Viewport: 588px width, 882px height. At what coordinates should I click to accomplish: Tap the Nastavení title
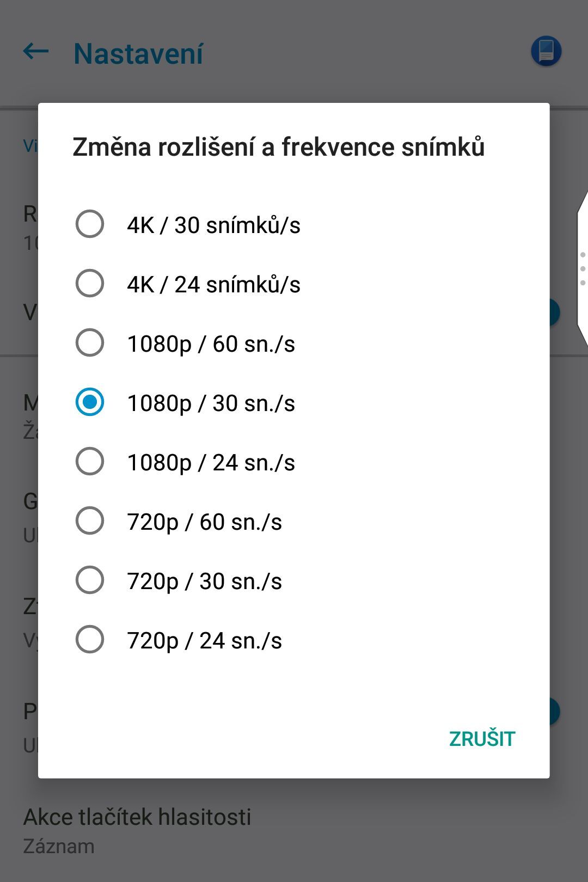138,54
